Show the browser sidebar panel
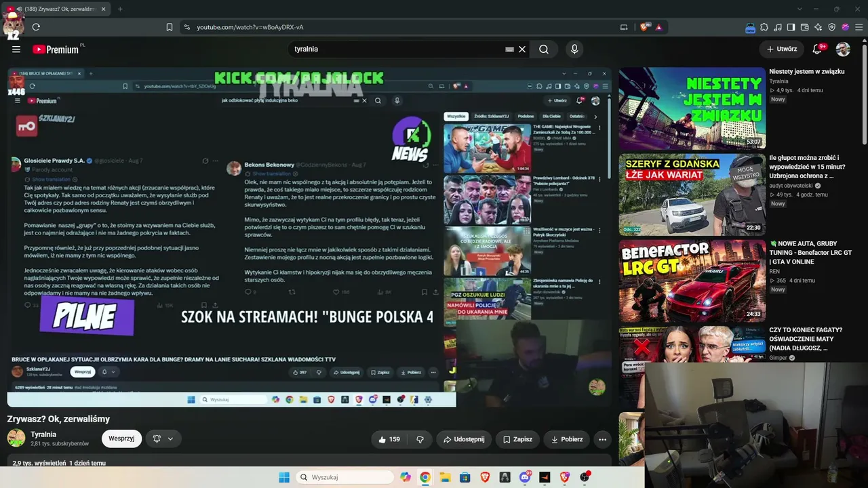868x488 pixels. tap(791, 27)
